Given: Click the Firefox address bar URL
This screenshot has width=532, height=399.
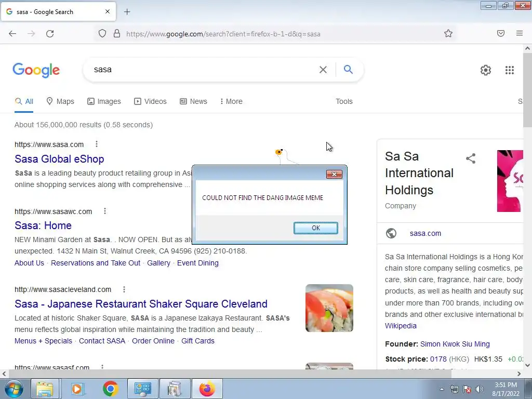Looking at the screenshot, I should tap(223, 34).
